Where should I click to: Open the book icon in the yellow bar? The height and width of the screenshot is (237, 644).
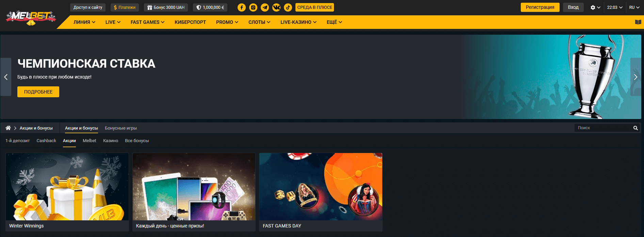638,22
